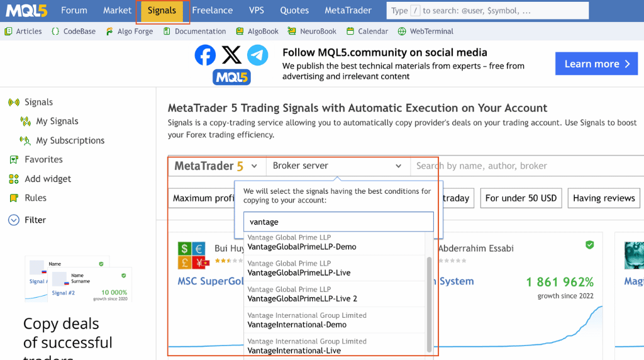Open the X social icon
Viewport: 644px width, 360px height.
pos(231,55)
